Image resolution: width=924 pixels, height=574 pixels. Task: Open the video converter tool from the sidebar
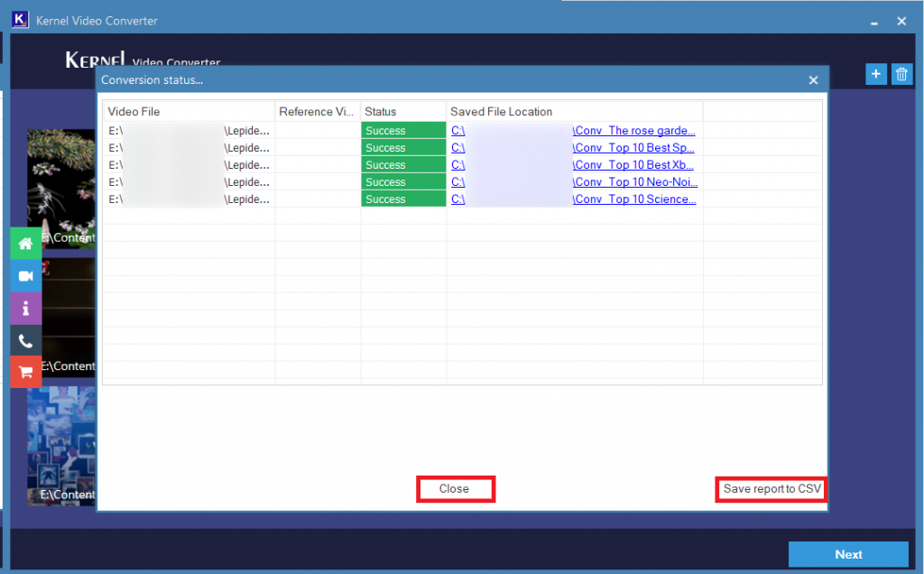(25, 275)
